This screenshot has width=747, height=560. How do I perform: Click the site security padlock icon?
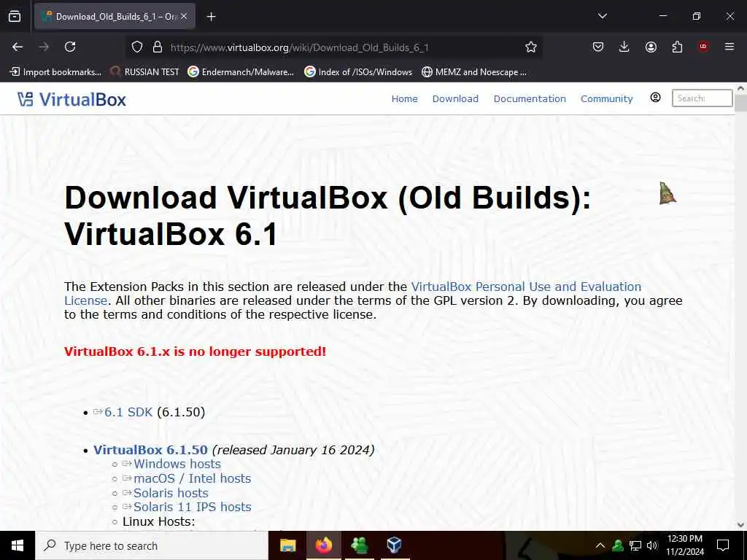tap(158, 47)
